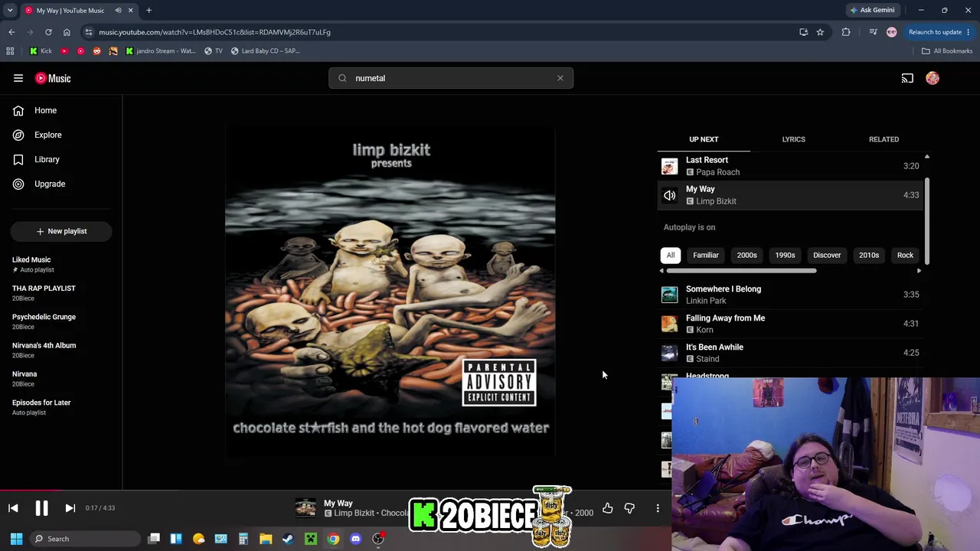This screenshot has width=980, height=551.
Task: Switch to the UP NEXT tab
Action: pos(704,139)
